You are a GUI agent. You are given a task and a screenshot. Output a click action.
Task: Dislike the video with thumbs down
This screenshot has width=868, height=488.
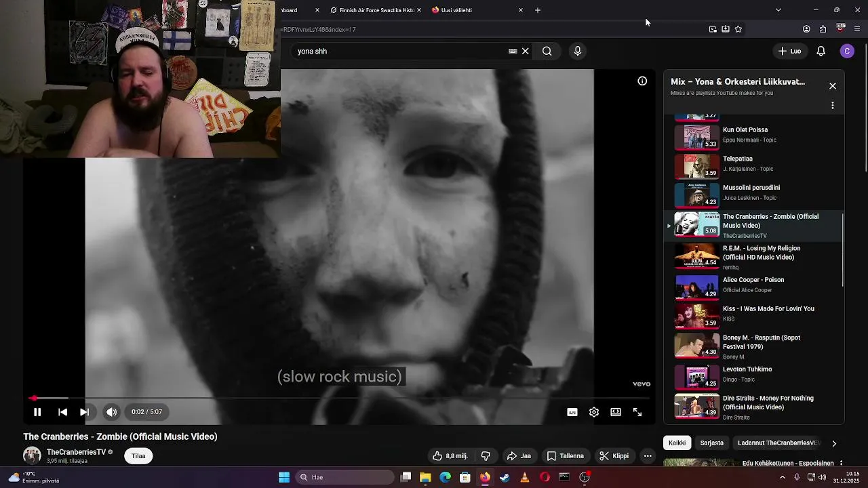[x=486, y=456]
